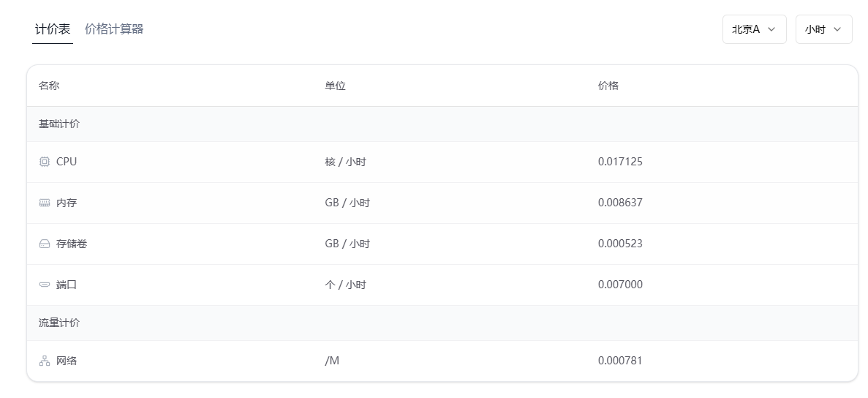The height and width of the screenshot is (398, 868).
Task: Click the CPU chip icon
Action: click(x=45, y=162)
